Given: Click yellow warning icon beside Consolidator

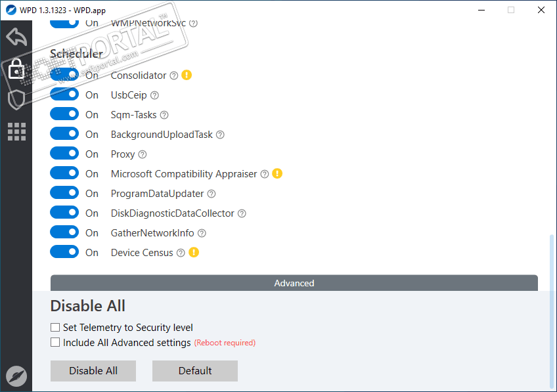Looking at the screenshot, I should (x=187, y=76).
